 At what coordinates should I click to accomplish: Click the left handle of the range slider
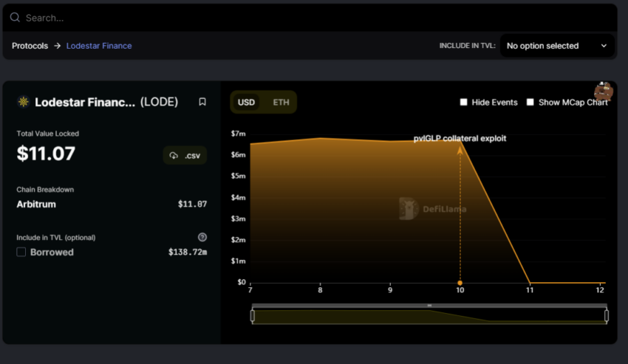pos(253,316)
